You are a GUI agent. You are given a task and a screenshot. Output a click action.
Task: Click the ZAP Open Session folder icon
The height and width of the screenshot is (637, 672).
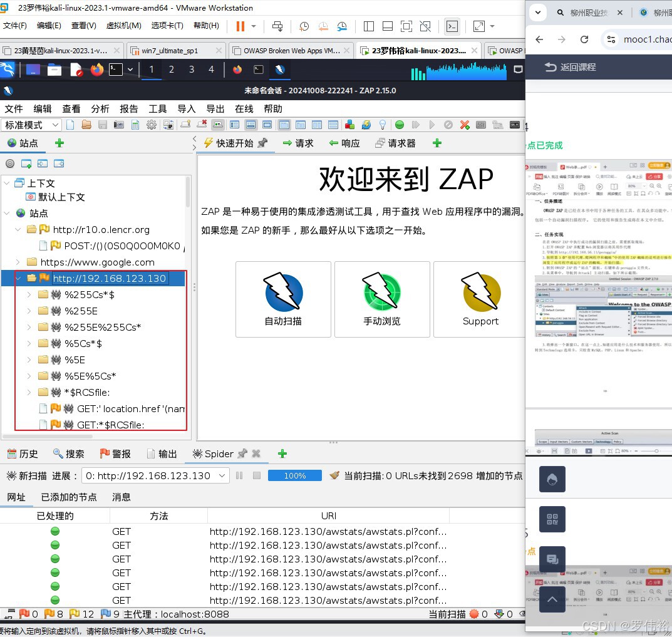tap(86, 125)
